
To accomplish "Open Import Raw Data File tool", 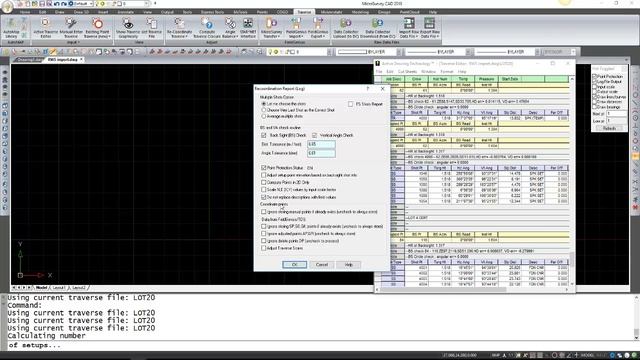I will (409, 28).
